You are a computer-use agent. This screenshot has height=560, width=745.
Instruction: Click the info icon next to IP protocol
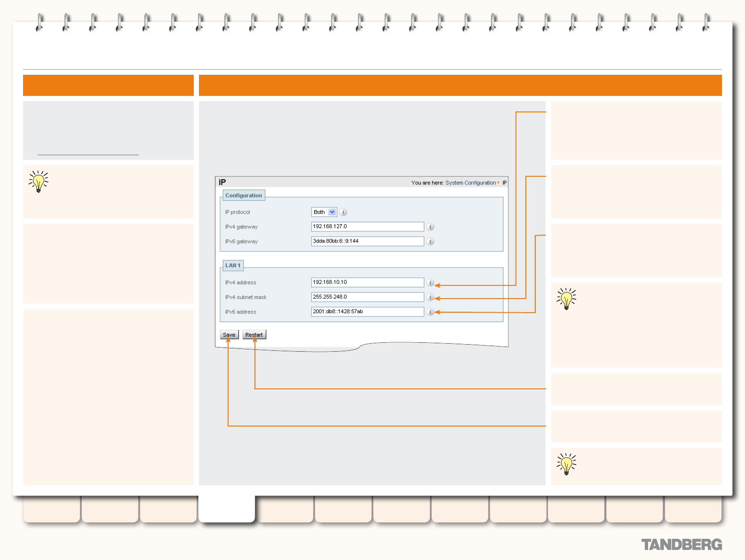(x=343, y=212)
